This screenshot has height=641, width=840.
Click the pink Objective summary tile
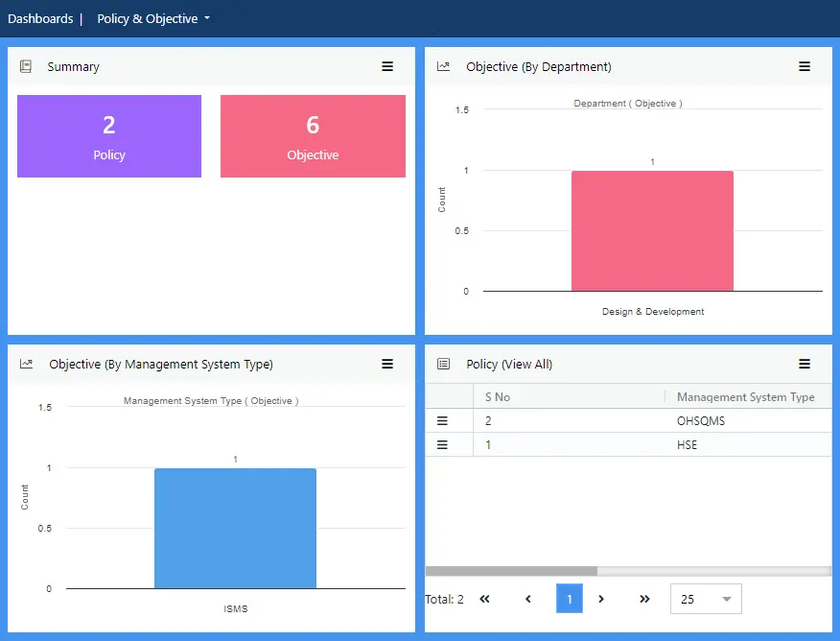[x=313, y=136]
